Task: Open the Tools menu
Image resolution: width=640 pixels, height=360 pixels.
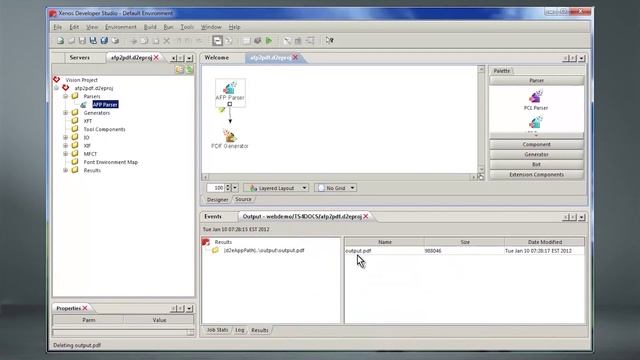Action: [187, 27]
